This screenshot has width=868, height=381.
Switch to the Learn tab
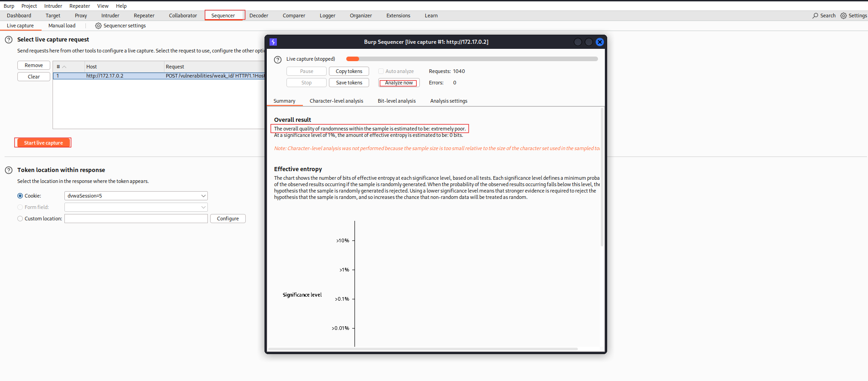431,16
